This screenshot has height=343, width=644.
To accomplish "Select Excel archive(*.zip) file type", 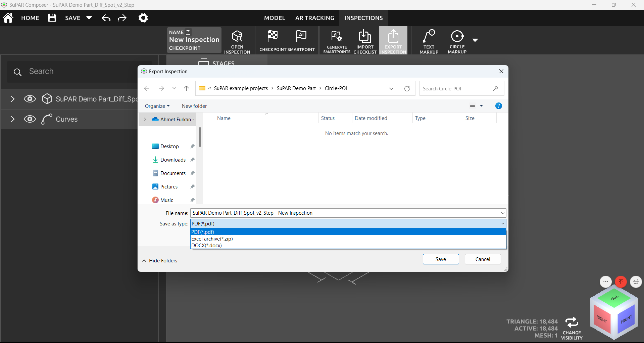I will (348, 239).
